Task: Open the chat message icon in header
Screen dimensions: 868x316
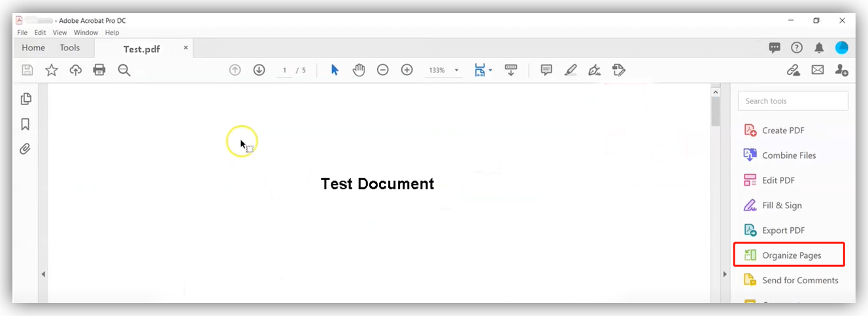Action: 775,48
